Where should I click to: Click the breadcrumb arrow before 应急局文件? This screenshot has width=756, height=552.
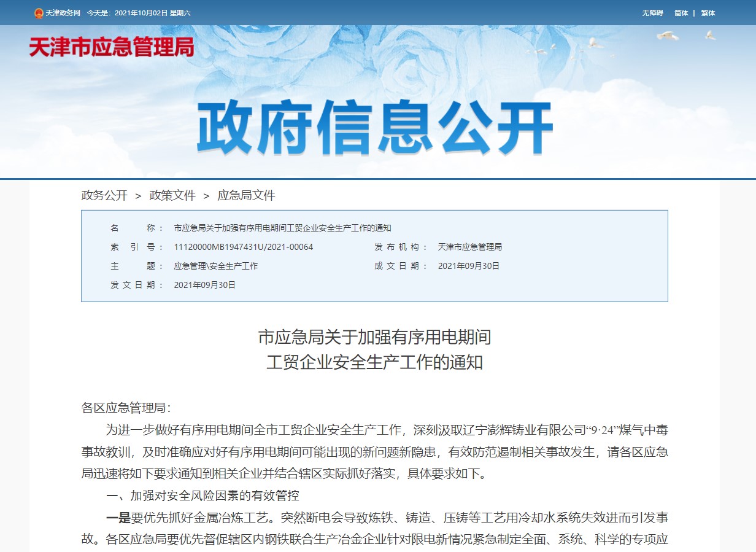[206, 196]
